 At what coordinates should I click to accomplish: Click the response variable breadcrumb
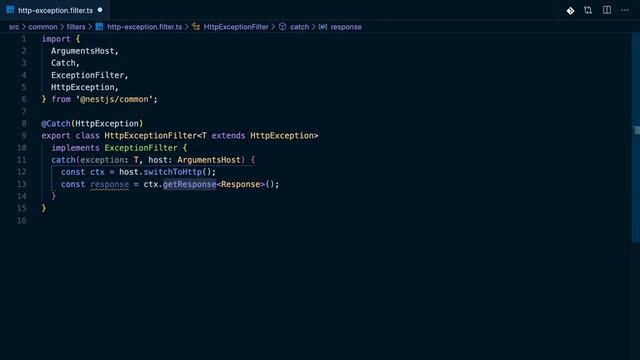[x=346, y=27]
